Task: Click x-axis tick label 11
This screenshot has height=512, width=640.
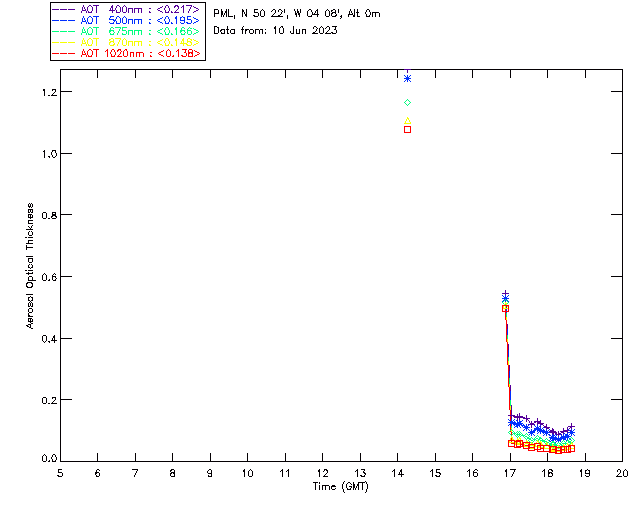Action: coord(285,473)
